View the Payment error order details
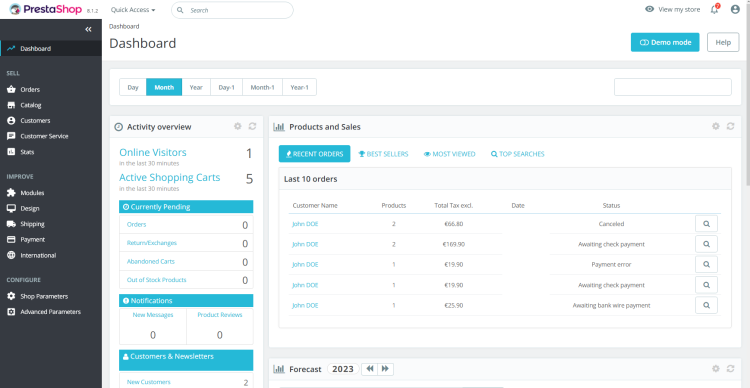The image size is (750, 388). pyautogui.click(x=706, y=265)
